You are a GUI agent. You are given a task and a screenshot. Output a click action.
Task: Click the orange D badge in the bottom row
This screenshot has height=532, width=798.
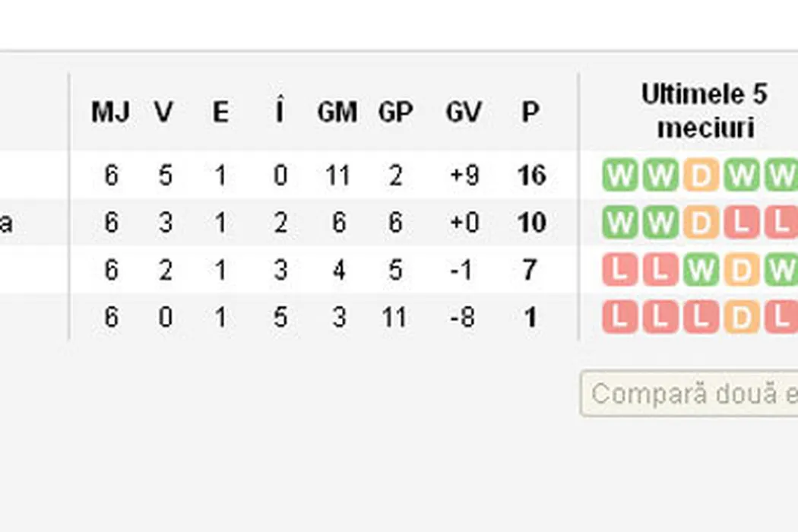pyautogui.click(x=741, y=318)
